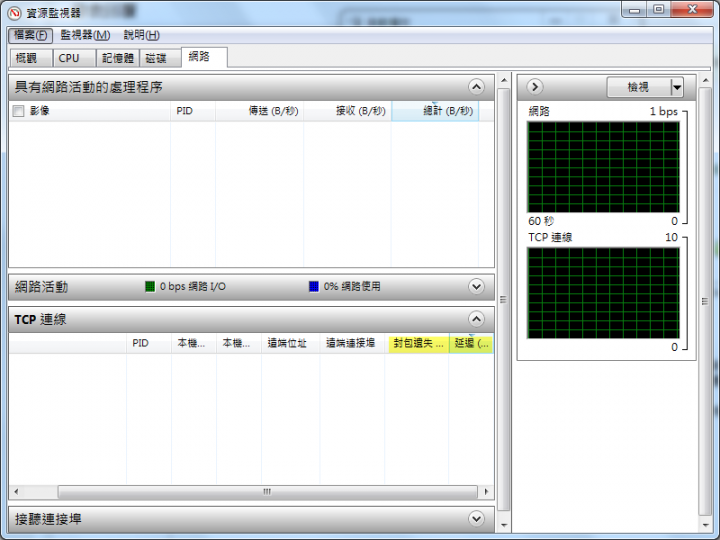Collapse the 具有網路活動的處理程序 section
Image resolution: width=720 pixels, height=540 pixels.
(x=476, y=87)
